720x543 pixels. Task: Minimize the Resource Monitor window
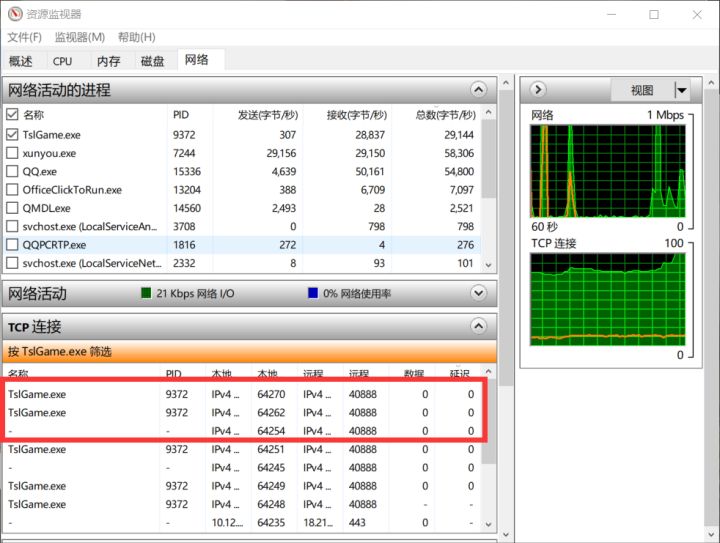coord(611,14)
